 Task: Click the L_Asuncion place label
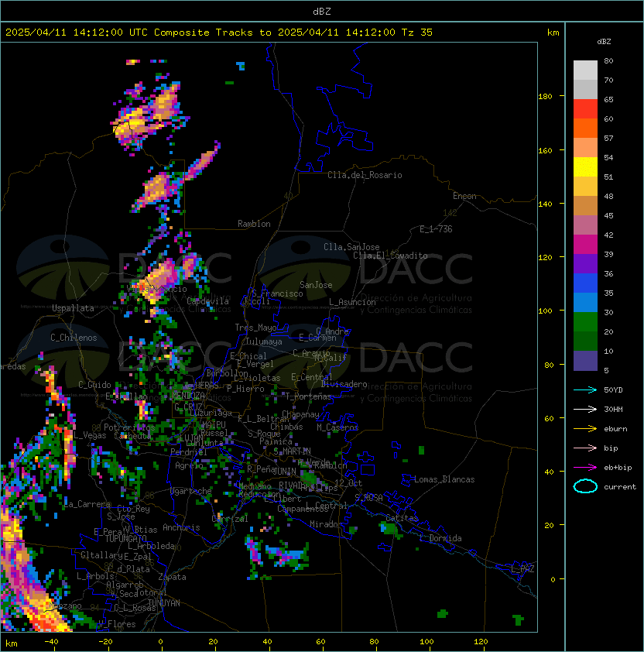(352, 302)
